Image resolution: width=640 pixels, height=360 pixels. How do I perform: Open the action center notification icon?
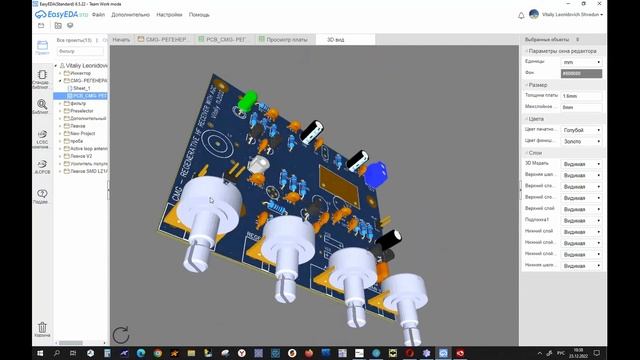coord(597,353)
